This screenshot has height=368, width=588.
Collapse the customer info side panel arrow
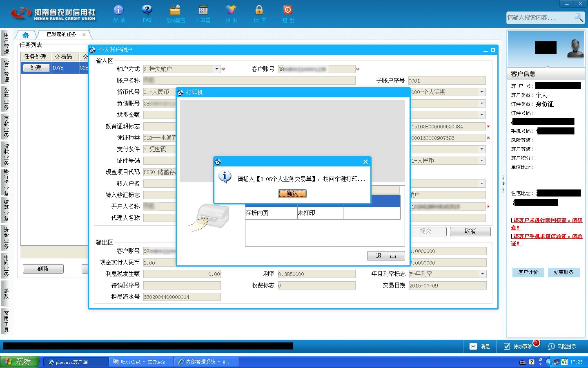[503, 184]
